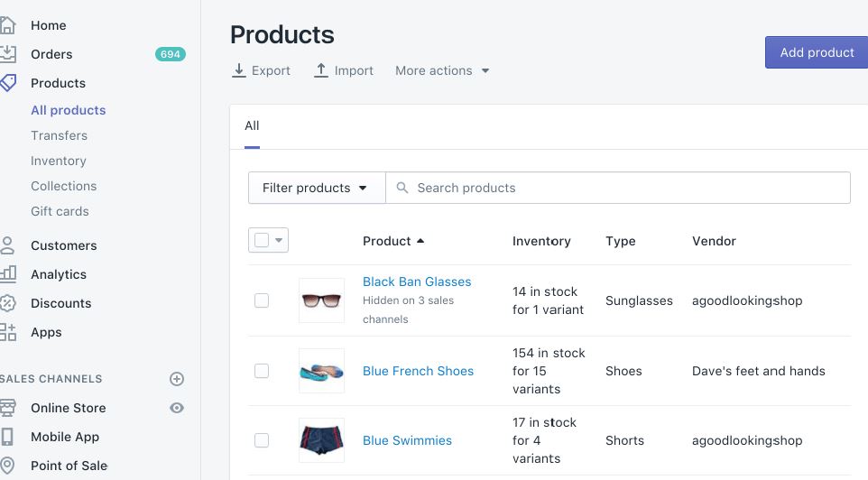
Task: Open Online Store channel
Action: (x=68, y=408)
